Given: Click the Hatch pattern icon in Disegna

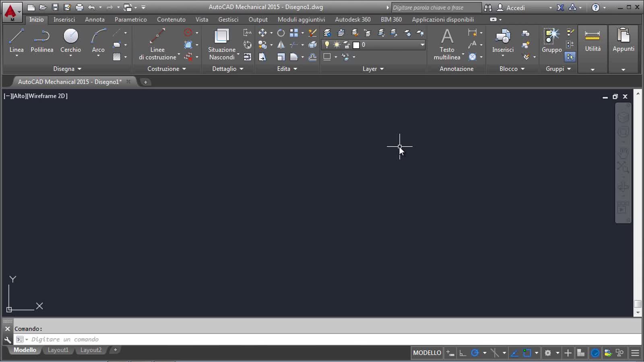Looking at the screenshot, I should [x=117, y=57].
